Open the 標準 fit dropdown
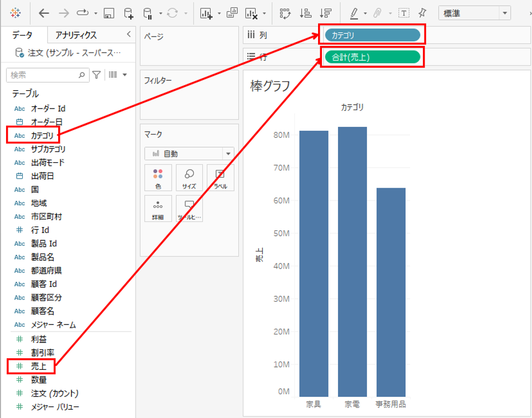 [x=474, y=13]
